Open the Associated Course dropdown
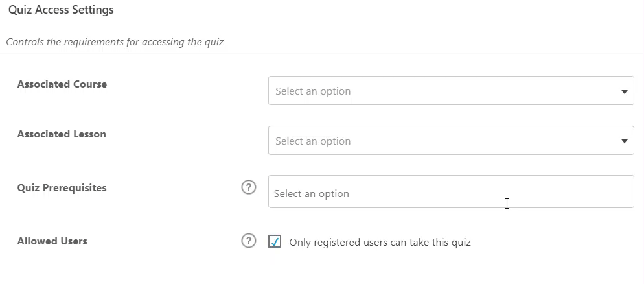 (x=450, y=91)
